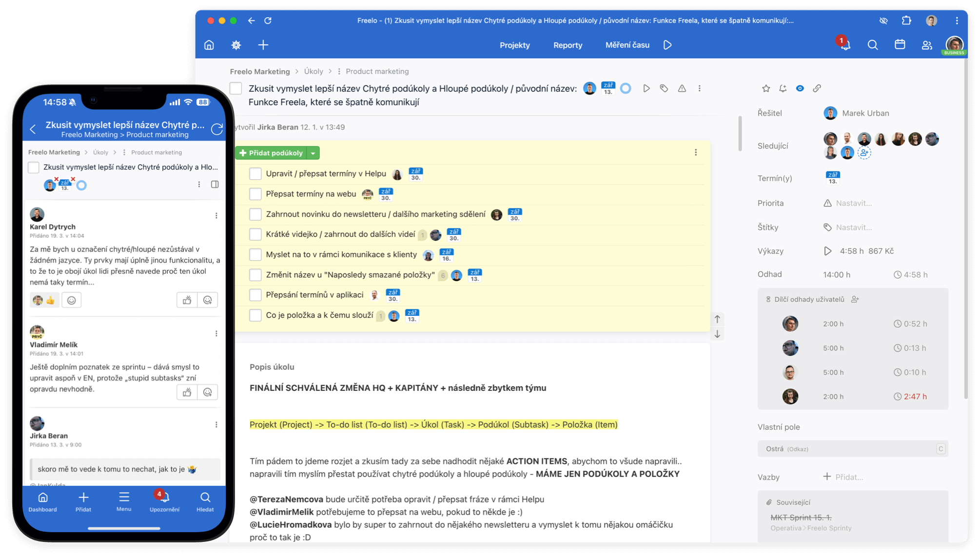Open Jirka Beran comment options on phone
The image size is (980, 557).
(216, 424)
